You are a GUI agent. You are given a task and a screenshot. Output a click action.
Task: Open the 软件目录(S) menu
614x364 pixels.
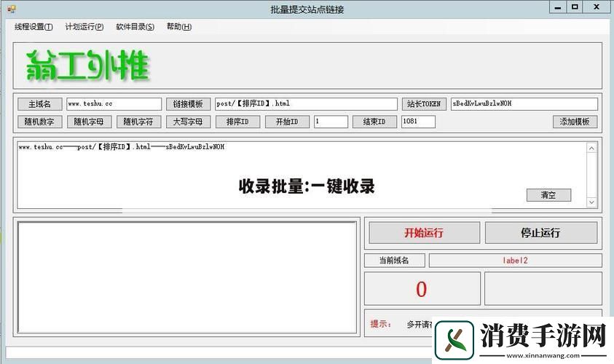click(135, 27)
